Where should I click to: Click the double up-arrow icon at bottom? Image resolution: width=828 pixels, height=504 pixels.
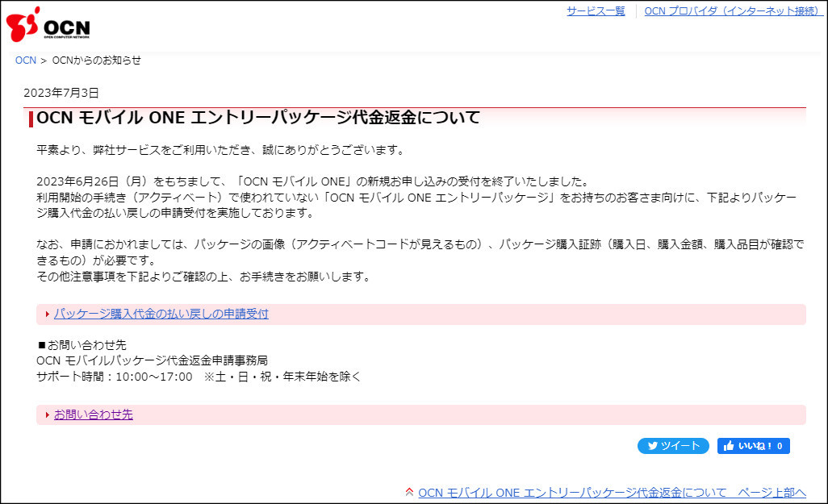click(x=409, y=493)
